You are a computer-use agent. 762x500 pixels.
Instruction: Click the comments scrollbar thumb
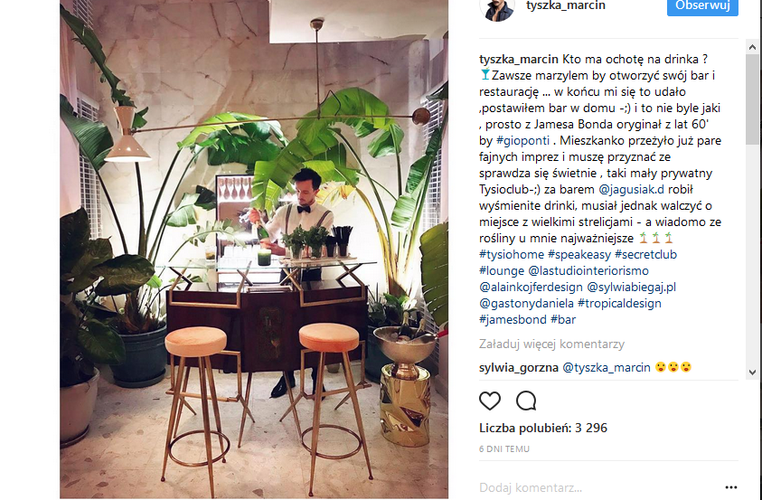(752, 99)
